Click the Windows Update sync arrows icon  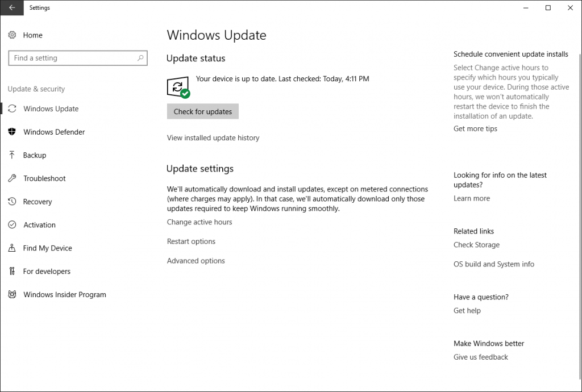click(x=13, y=109)
